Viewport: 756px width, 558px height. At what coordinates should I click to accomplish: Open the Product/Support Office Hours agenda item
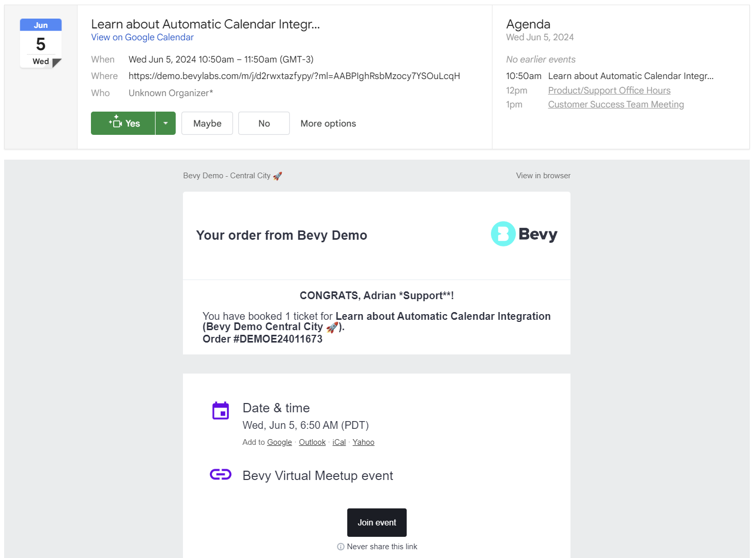(609, 90)
